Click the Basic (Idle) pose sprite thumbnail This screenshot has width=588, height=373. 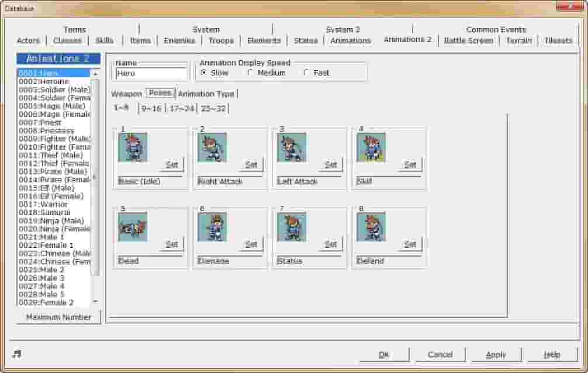click(x=134, y=147)
